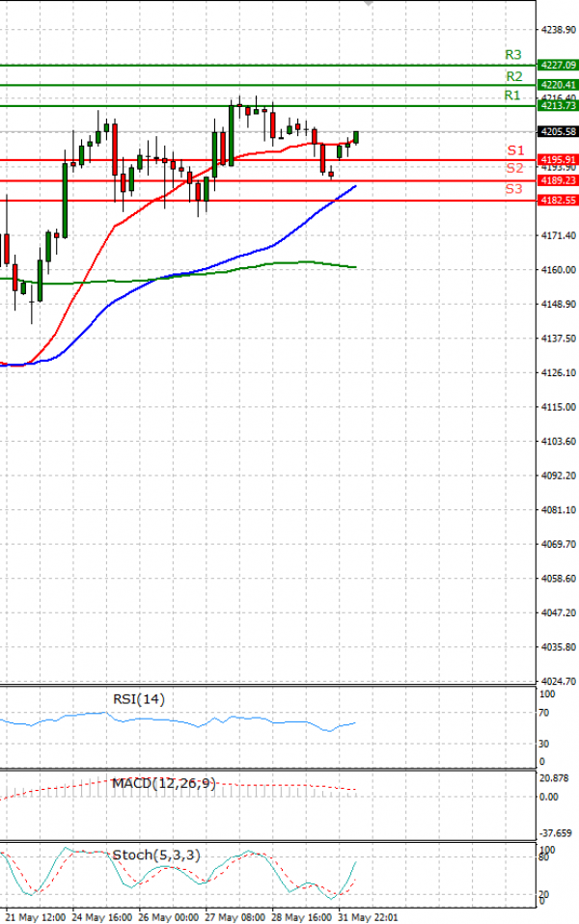Viewport: 579px width, 924px height.
Task: Click the 28 May 16:00 date label
Action: point(301,917)
